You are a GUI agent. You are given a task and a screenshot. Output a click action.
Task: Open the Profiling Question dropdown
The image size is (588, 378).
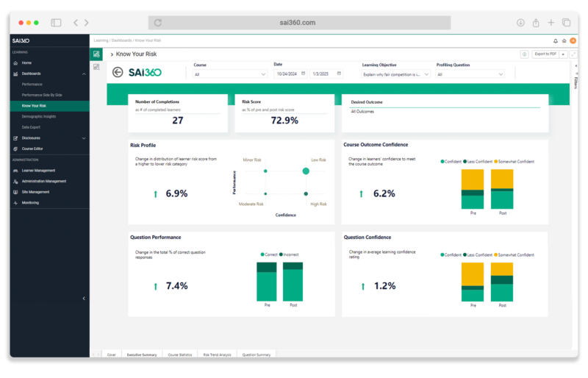470,74
